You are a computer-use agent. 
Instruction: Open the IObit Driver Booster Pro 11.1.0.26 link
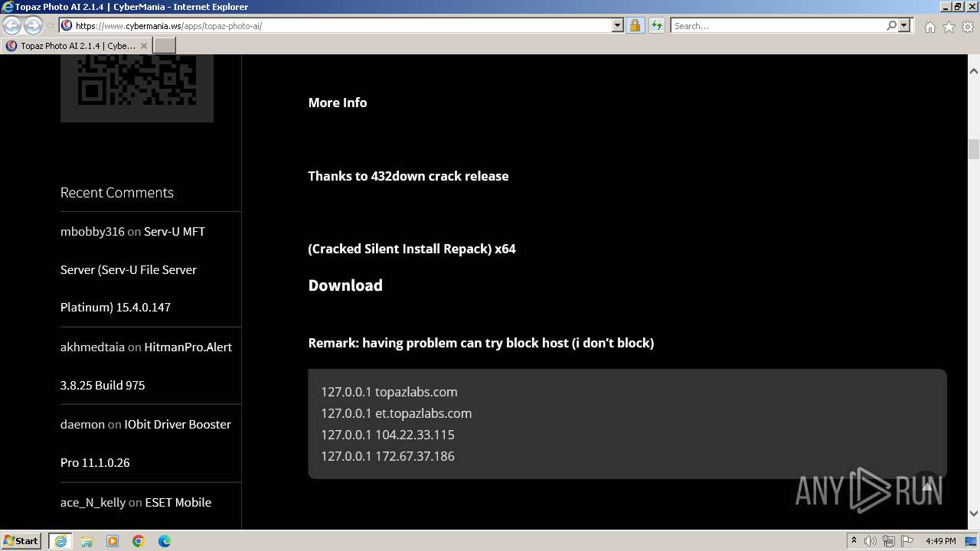[145, 443]
